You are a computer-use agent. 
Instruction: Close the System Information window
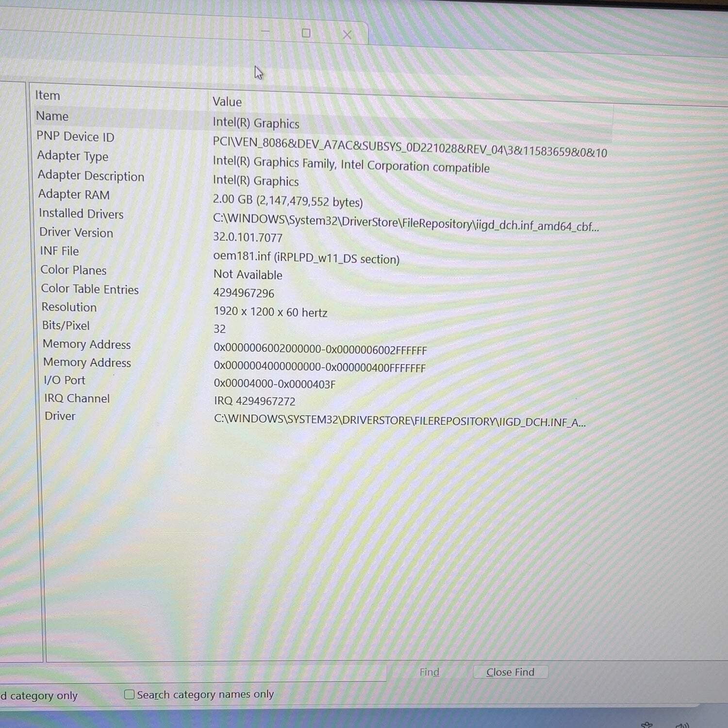pos(347,34)
